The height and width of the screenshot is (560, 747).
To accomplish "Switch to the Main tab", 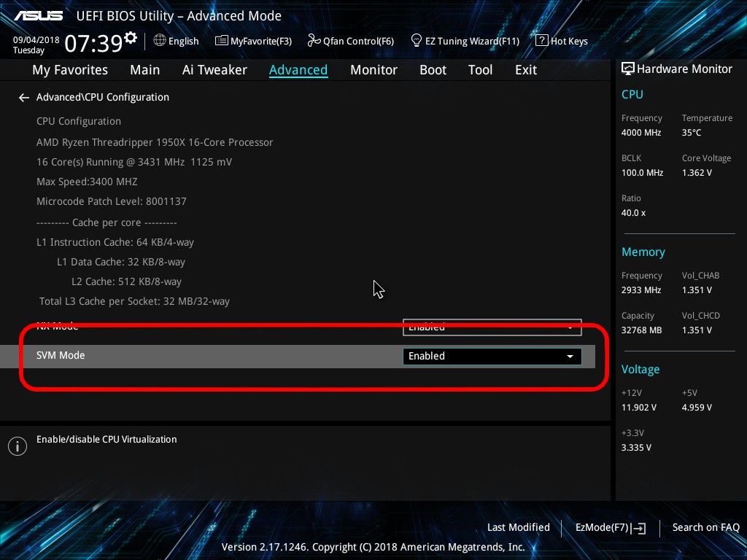I will pyautogui.click(x=145, y=70).
